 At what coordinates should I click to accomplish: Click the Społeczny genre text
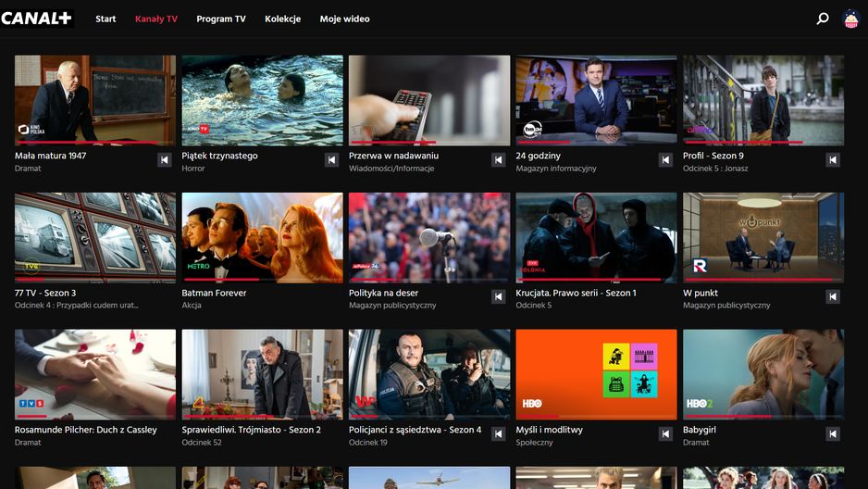point(534,443)
